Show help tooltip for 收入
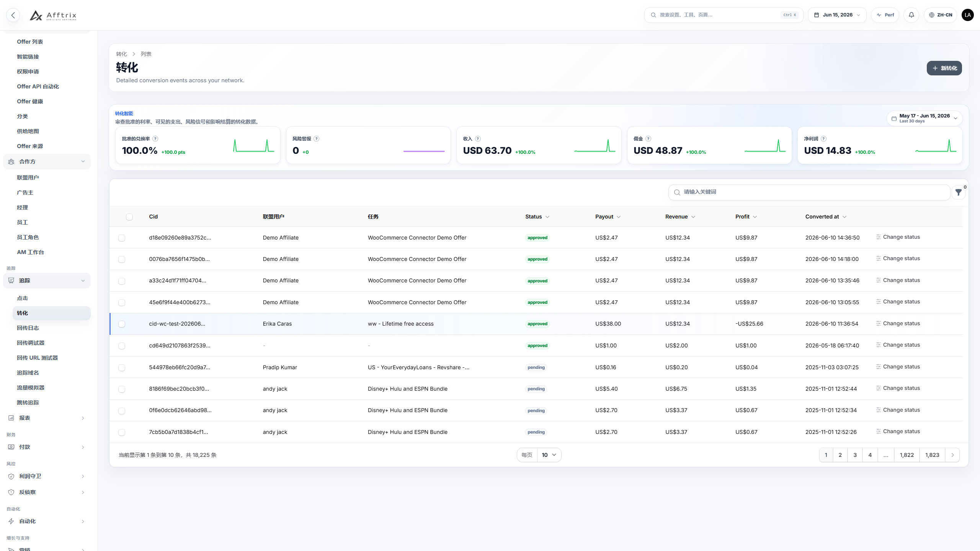This screenshot has width=980, height=551. click(478, 139)
